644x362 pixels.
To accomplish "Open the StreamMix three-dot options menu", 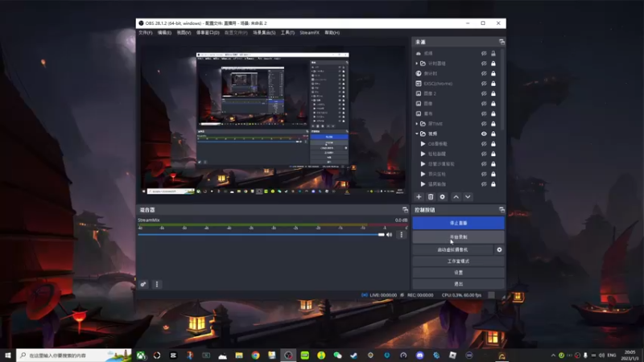I will coord(402,235).
